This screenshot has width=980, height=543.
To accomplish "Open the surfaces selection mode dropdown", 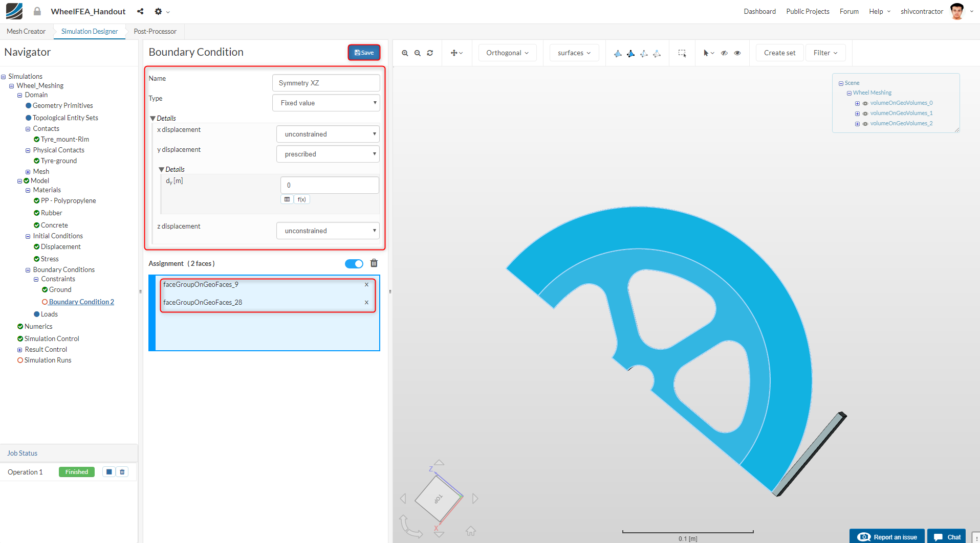I will pyautogui.click(x=574, y=53).
